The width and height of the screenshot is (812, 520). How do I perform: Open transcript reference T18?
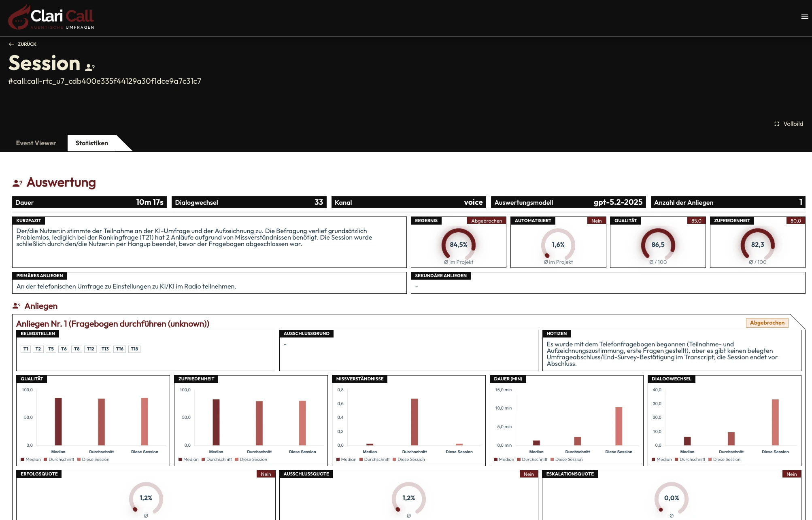pos(134,349)
